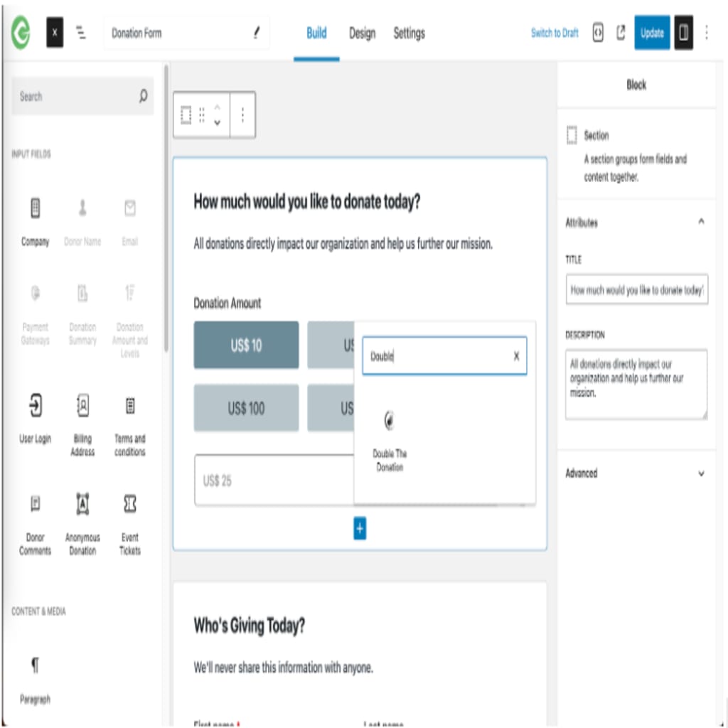Collapse the Attributes panel
This screenshot has height=728, width=728.
click(701, 222)
